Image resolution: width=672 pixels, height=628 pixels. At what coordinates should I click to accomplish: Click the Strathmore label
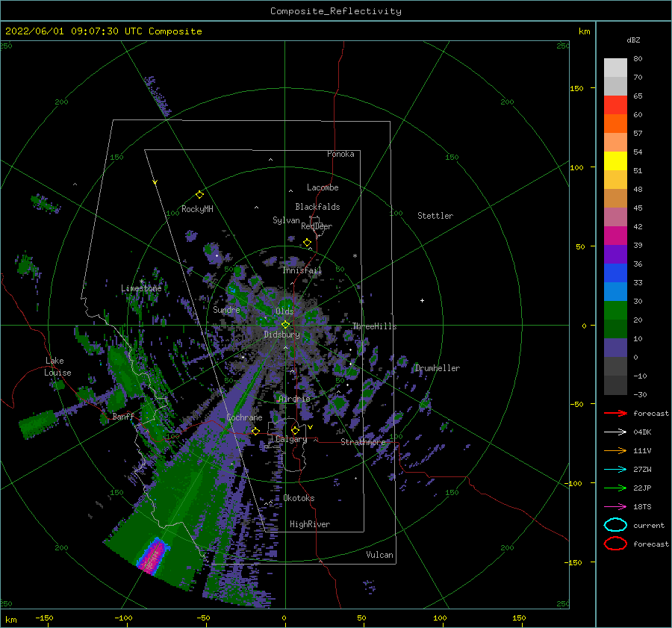(x=363, y=442)
